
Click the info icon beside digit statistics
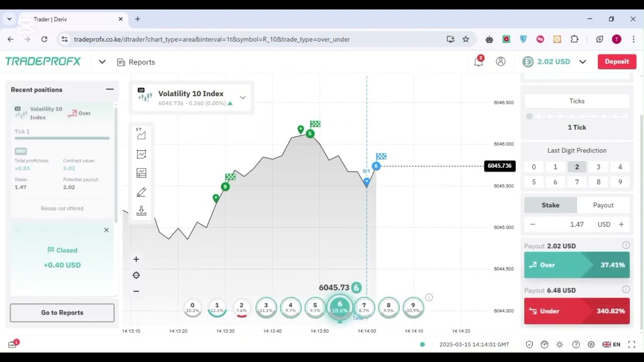coord(429,297)
